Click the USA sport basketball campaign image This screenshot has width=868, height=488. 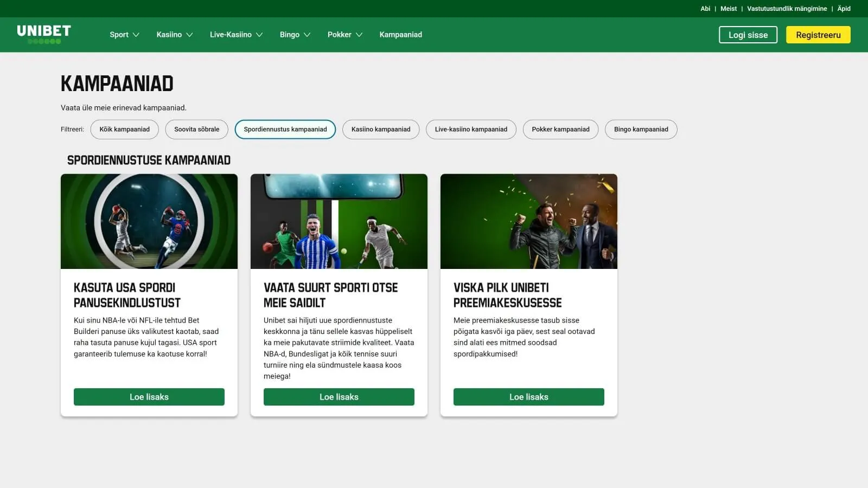149,221
